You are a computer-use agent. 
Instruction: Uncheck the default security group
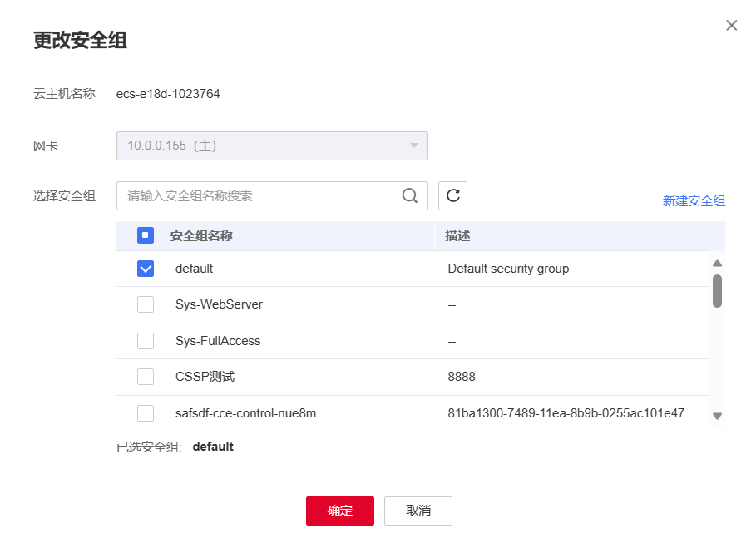point(146,269)
